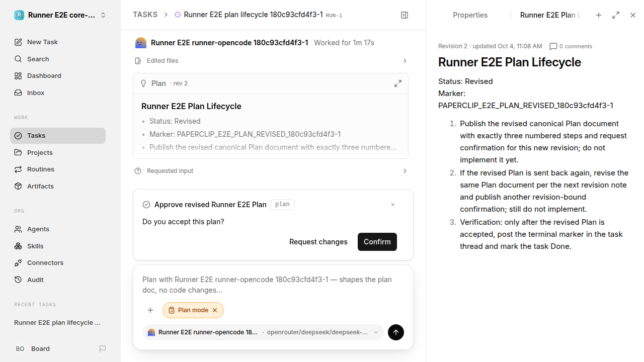This screenshot has width=644, height=362.
Task: Expand the right panel to fullscreen
Action: [x=616, y=15]
